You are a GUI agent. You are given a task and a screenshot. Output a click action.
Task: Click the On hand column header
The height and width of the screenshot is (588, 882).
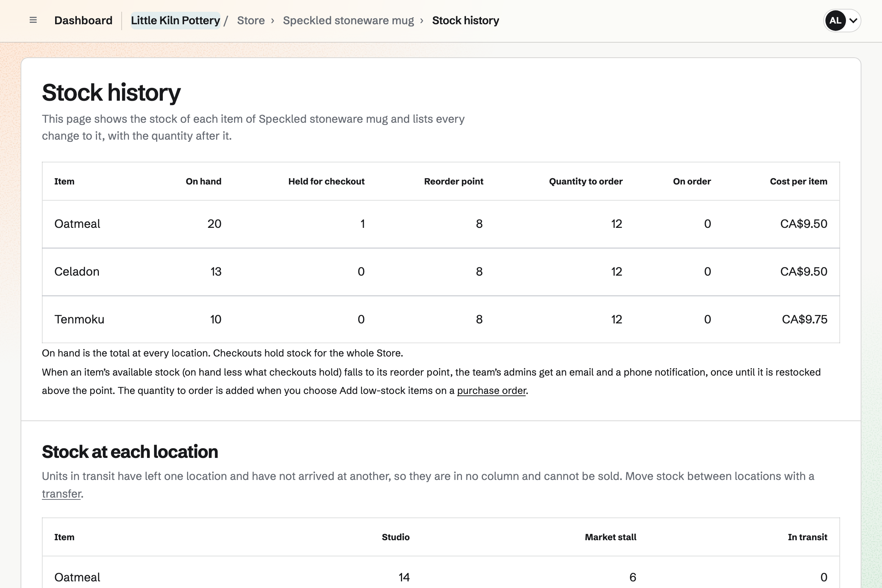pyautogui.click(x=203, y=182)
